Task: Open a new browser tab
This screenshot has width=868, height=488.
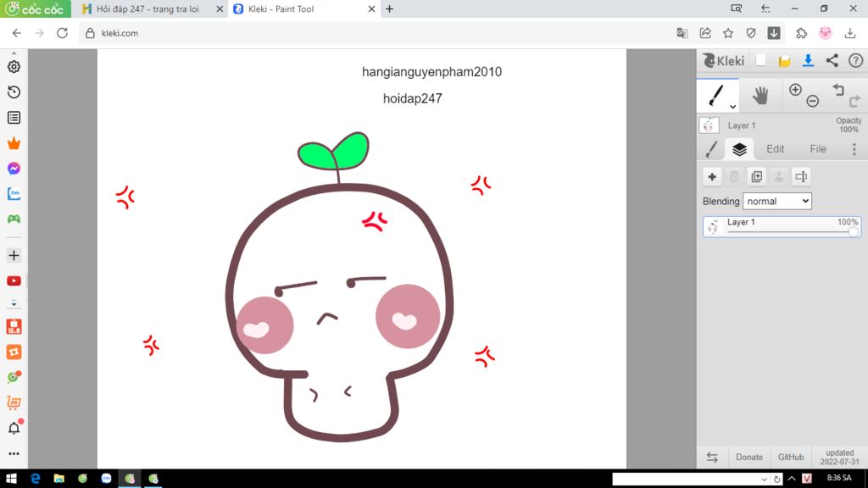Action: [x=390, y=8]
